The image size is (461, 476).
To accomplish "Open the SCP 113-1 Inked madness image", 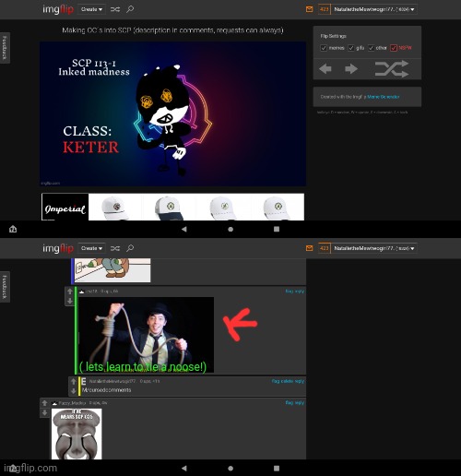I will 172,113.
